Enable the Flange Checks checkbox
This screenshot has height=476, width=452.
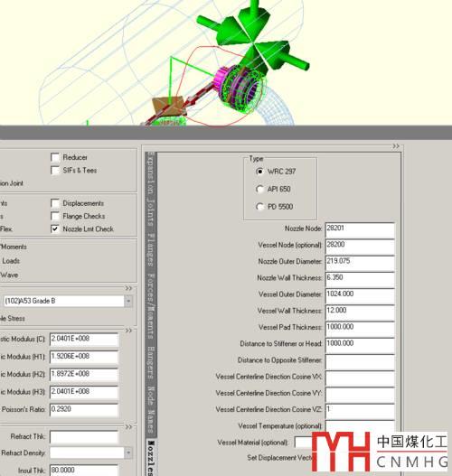pos(55,216)
